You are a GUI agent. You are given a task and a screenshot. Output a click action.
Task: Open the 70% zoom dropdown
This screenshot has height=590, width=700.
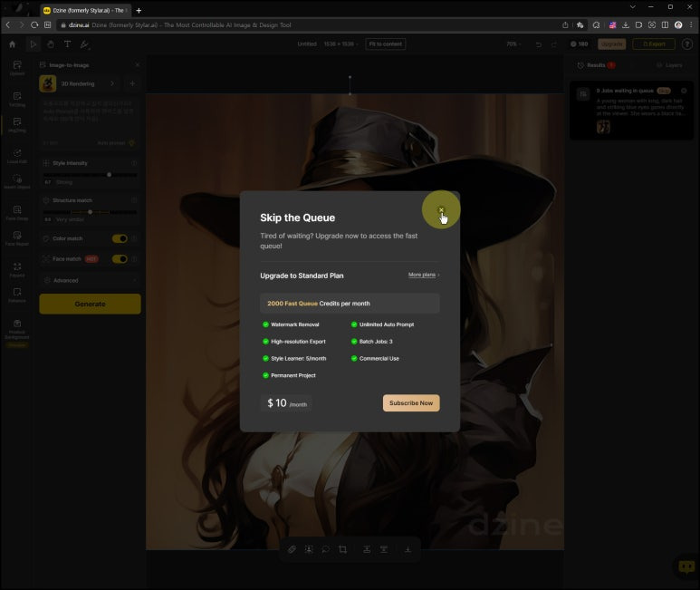point(513,44)
